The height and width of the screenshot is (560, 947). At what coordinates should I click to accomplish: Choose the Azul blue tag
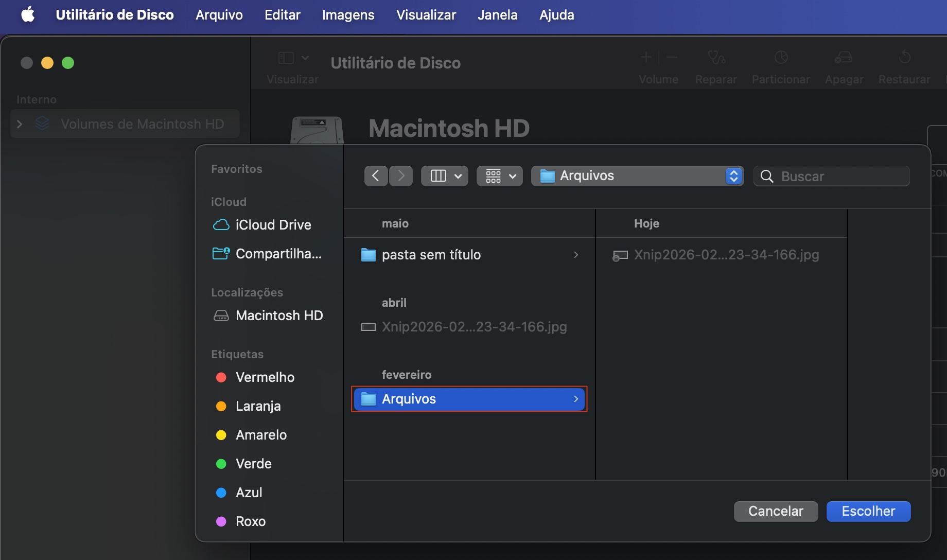click(239, 493)
